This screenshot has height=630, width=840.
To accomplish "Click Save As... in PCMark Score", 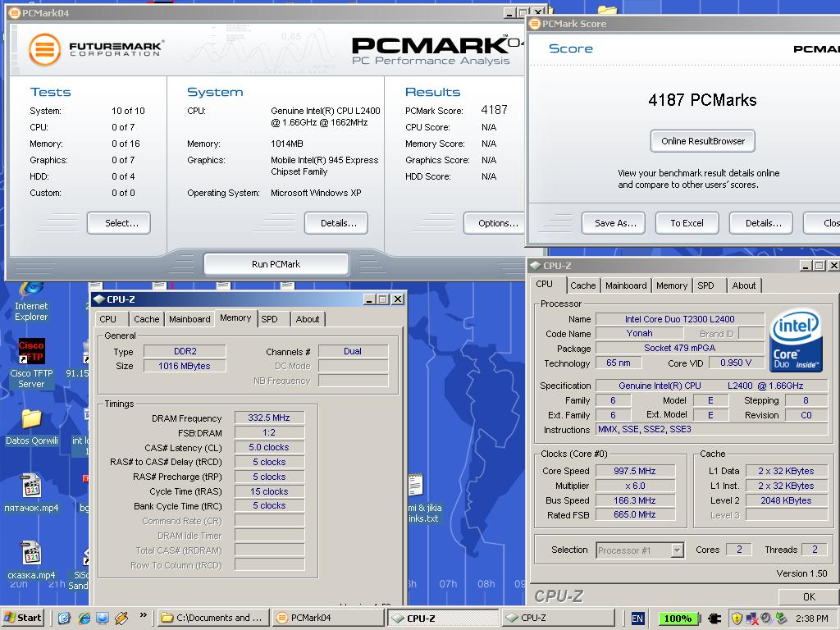I will pos(614,223).
